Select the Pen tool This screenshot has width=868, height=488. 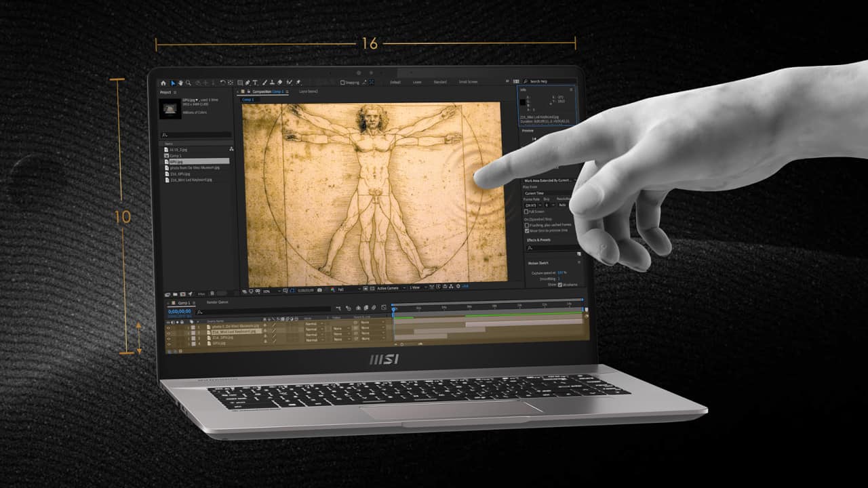pyautogui.click(x=248, y=83)
